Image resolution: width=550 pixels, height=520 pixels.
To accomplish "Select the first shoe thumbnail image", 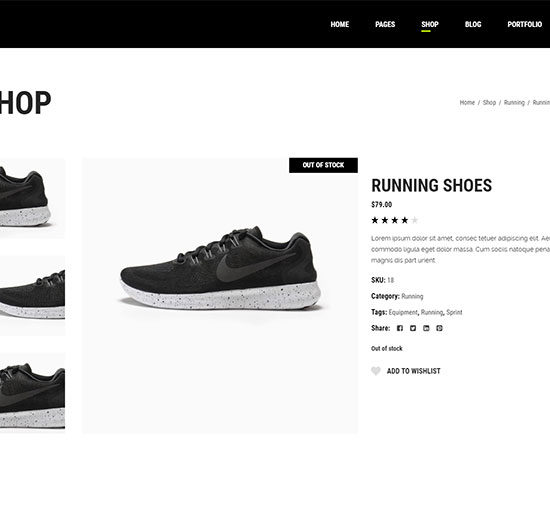I will point(32,199).
